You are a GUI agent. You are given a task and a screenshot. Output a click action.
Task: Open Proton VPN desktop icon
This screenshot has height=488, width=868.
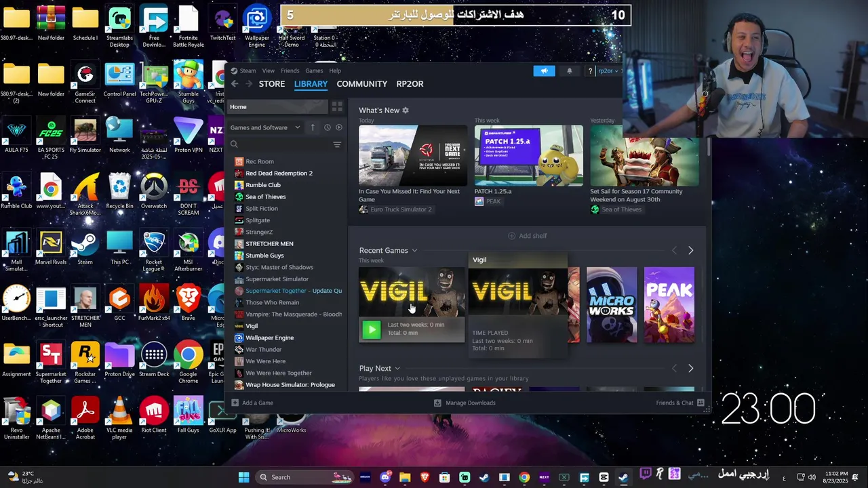[188, 136]
